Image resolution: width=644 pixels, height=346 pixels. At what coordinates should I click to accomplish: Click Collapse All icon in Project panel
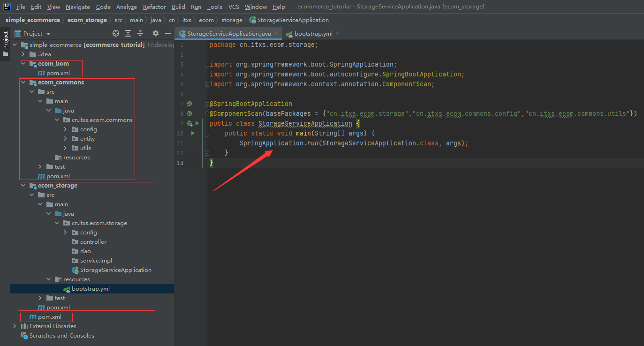[140, 33]
